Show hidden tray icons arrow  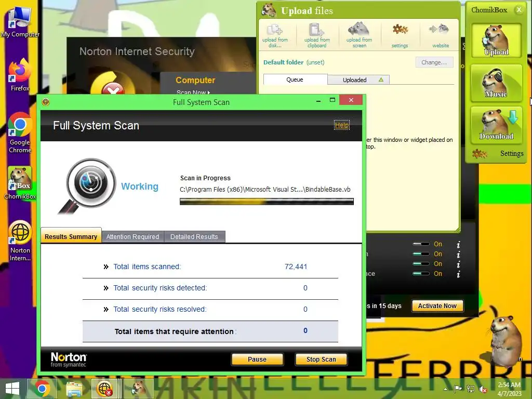click(x=445, y=389)
